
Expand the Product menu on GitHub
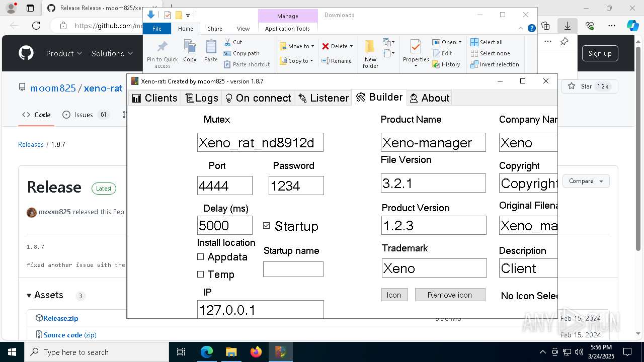pos(64,53)
